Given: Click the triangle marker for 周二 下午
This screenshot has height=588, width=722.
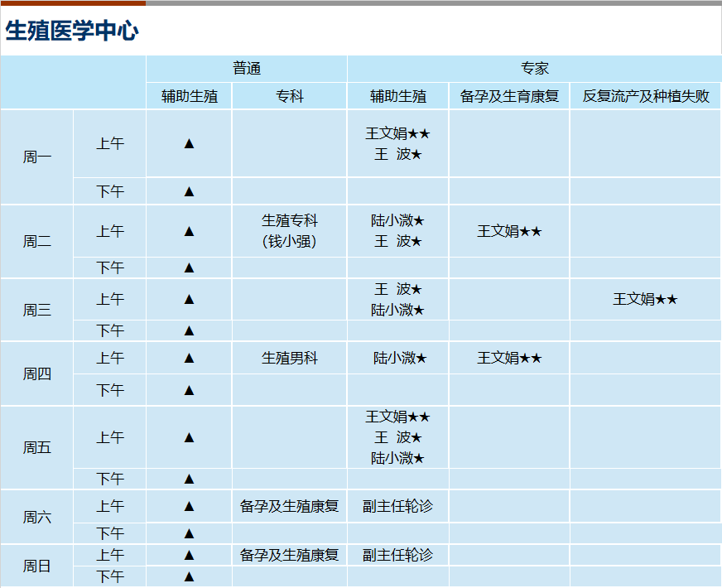Looking at the screenshot, I should coord(189,267).
